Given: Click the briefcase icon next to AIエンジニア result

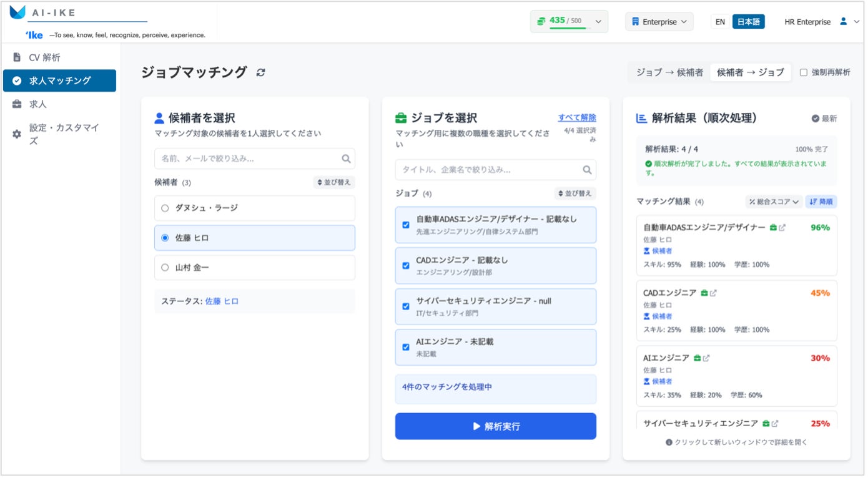Looking at the screenshot, I should click(697, 358).
